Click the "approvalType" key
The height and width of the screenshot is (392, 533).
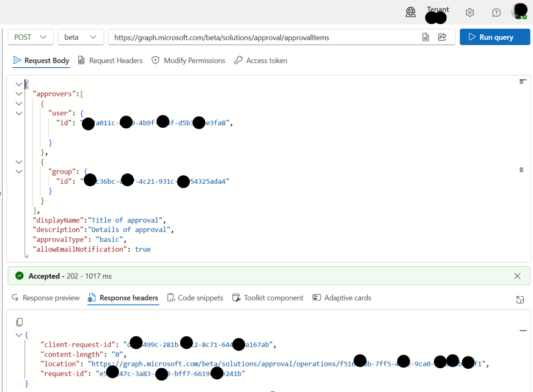pyautogui.click(x=60, y=239)
